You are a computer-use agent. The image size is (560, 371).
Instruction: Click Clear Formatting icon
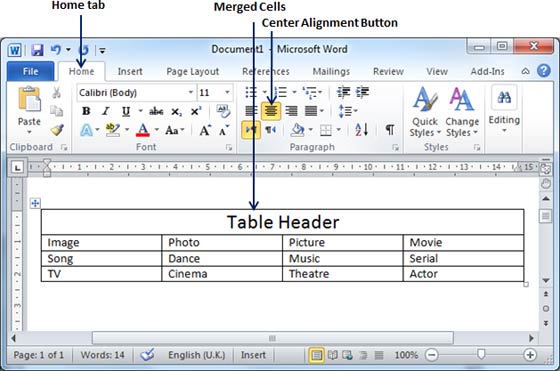tap(224, 111)
